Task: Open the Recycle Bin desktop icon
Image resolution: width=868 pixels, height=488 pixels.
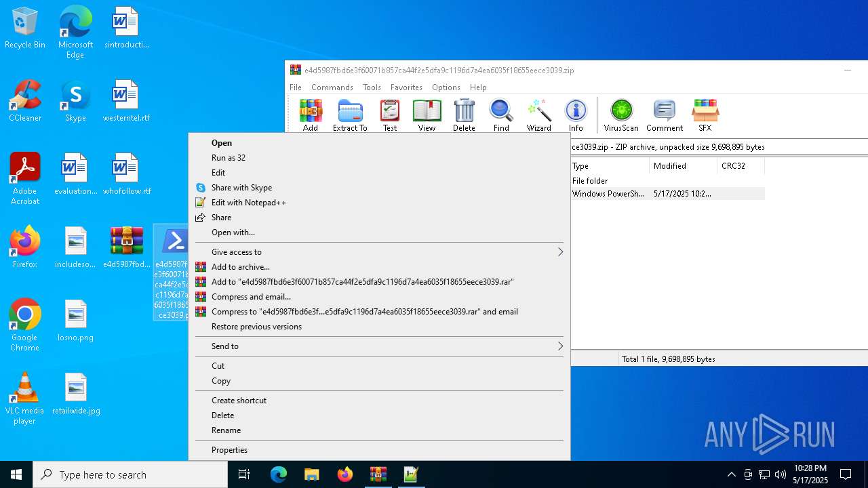Action: click(x=25, y=28)
